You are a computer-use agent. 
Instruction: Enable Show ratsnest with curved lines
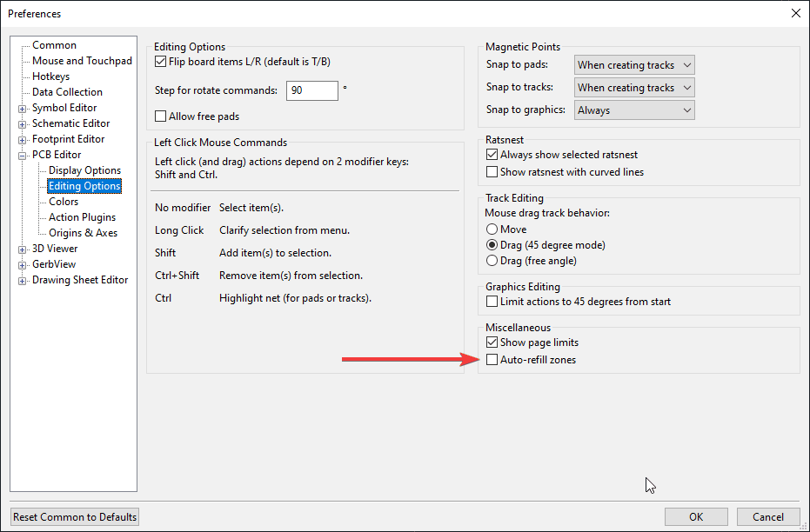(x=492, y=172)
